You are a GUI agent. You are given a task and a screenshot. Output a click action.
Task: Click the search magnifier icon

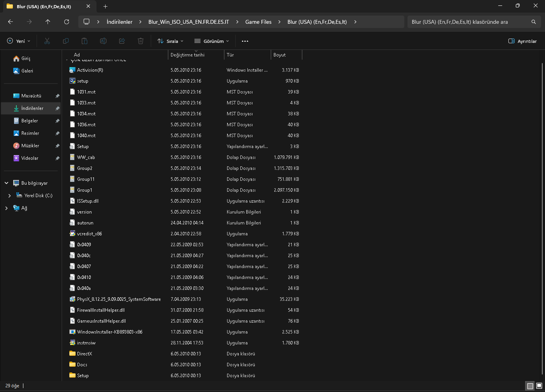(x=534, y=22)
